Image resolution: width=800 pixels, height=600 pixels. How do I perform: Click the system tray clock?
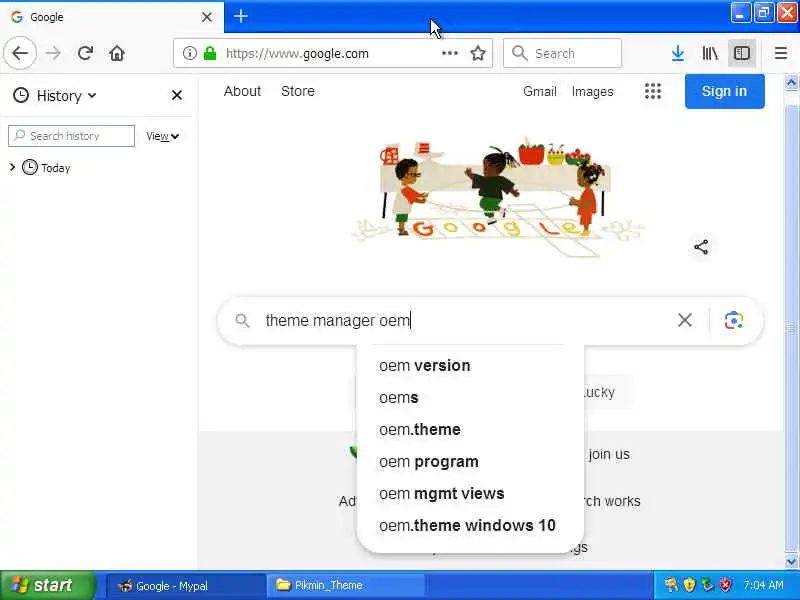click(x=763, y=585)
